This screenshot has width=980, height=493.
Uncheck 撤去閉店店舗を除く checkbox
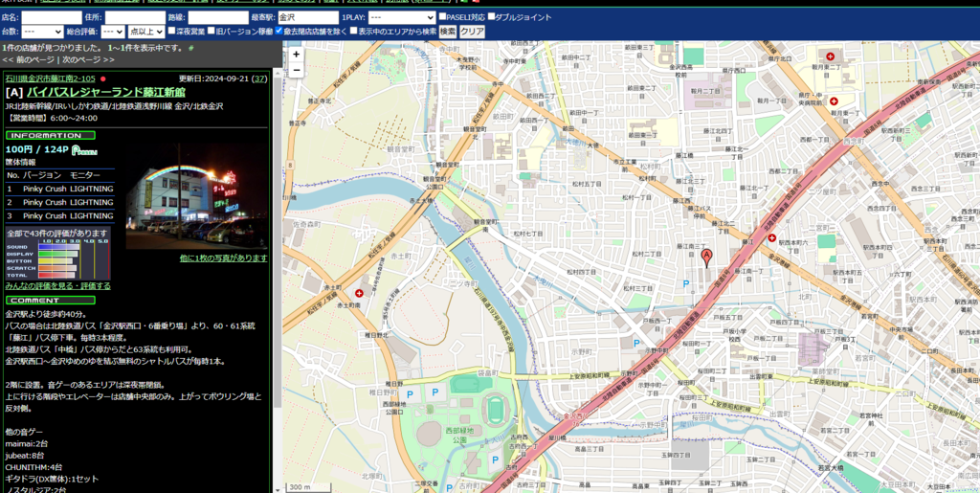278,30
